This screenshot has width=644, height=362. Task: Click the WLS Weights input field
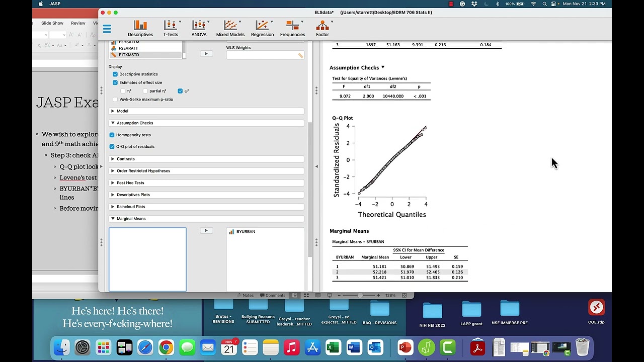(265, 55)
